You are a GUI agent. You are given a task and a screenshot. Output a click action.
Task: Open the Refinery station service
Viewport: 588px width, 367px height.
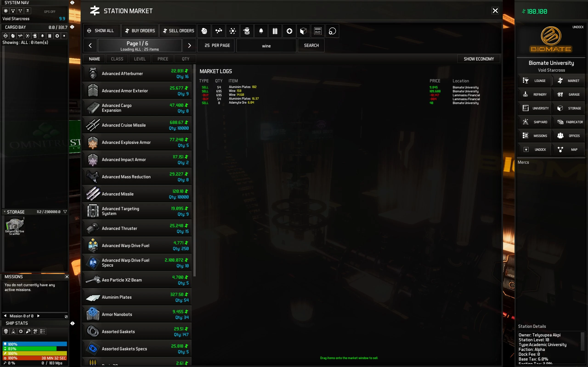(534, 95)
